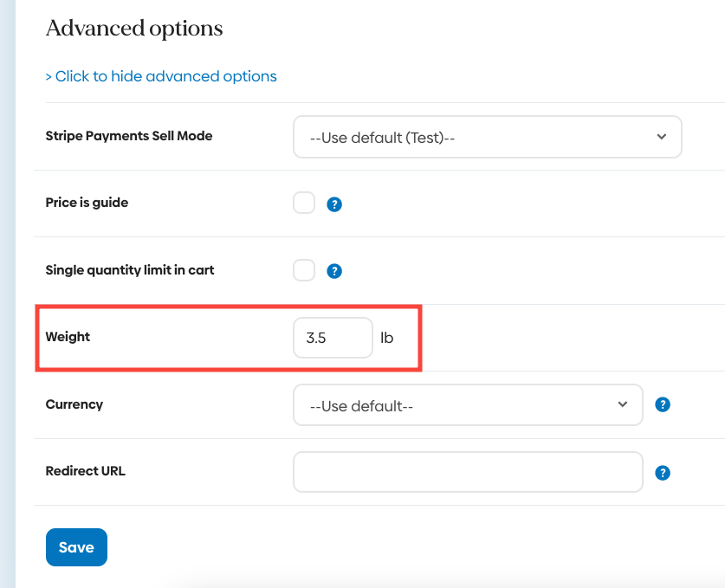
Task: Enable the Price is guide checkbox
Action: click(304, 204)
